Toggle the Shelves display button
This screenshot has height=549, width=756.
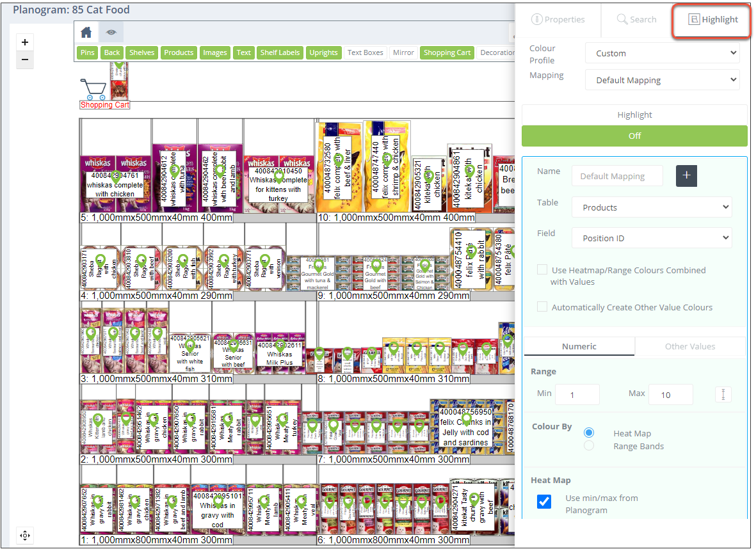(141, 52)
